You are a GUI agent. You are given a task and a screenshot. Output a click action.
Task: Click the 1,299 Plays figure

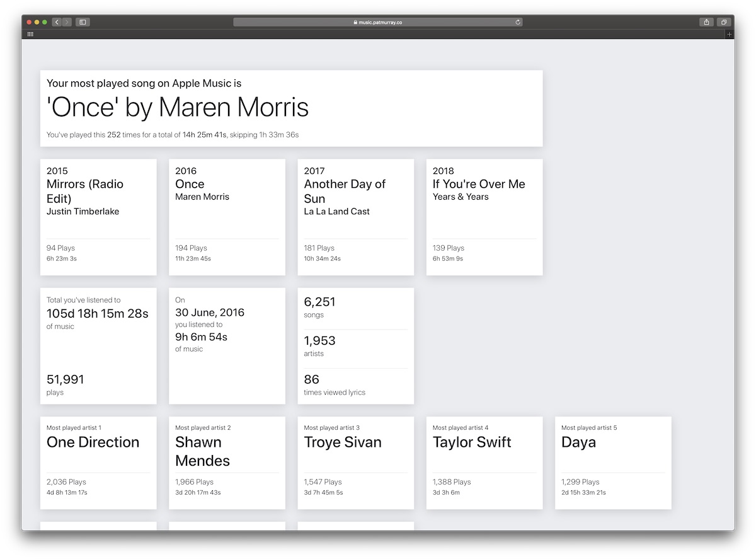[x=580, y=482]
